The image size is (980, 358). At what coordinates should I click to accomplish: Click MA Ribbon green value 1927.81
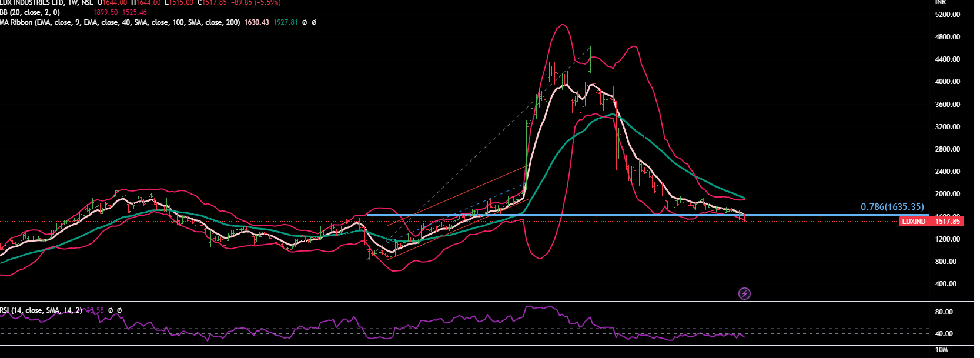point(286,22)
